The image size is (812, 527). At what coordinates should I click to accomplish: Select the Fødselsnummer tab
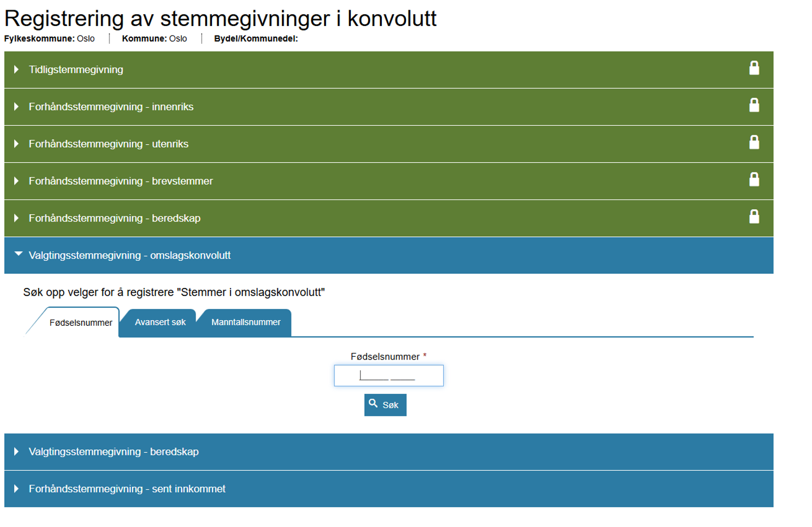tap(81, 323)
